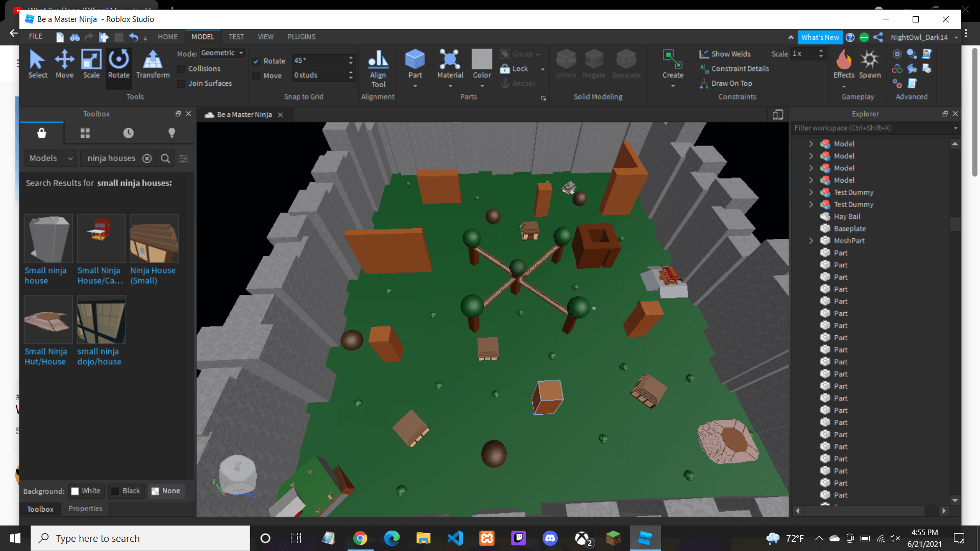Select the Baseplate item in Explorer
Image resolution: width=980 pixels, height=551 pixels.
[849, 229]
